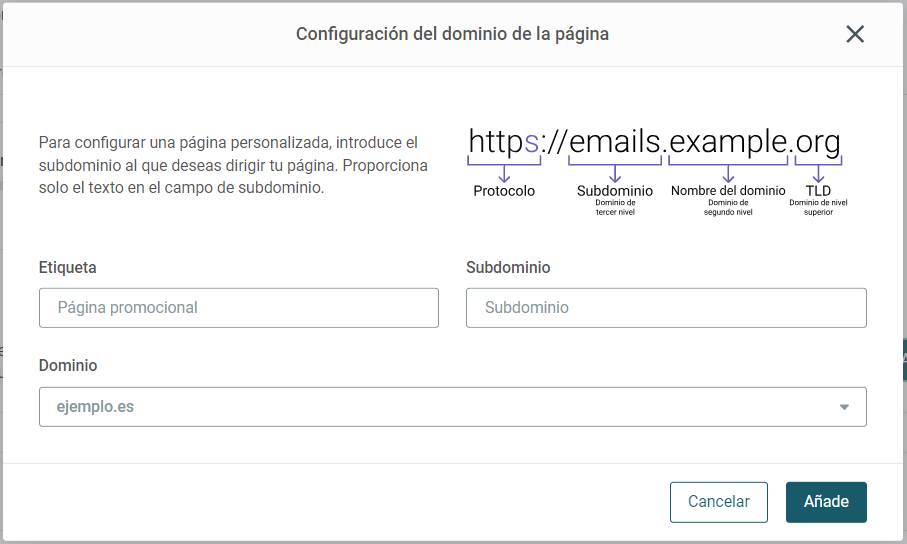Click the Dominio dropdown arrow
This screenshot has height=544, width=907.
845,407
